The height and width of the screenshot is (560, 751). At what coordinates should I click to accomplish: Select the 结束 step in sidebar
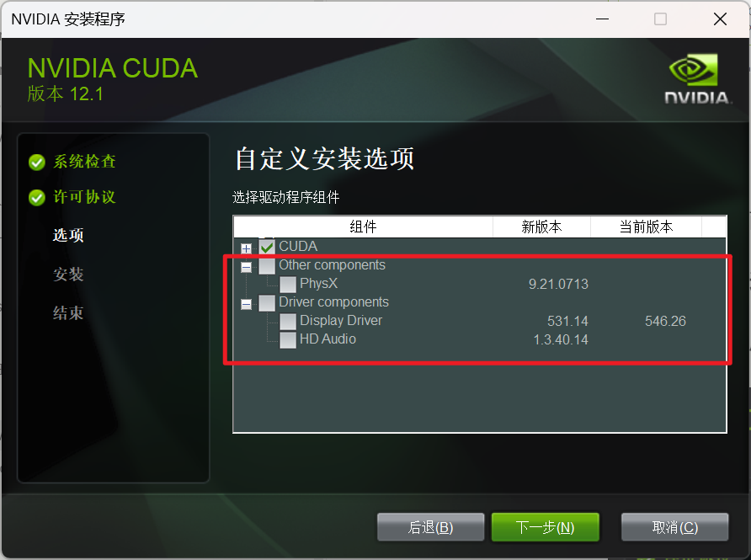point(68,312)
